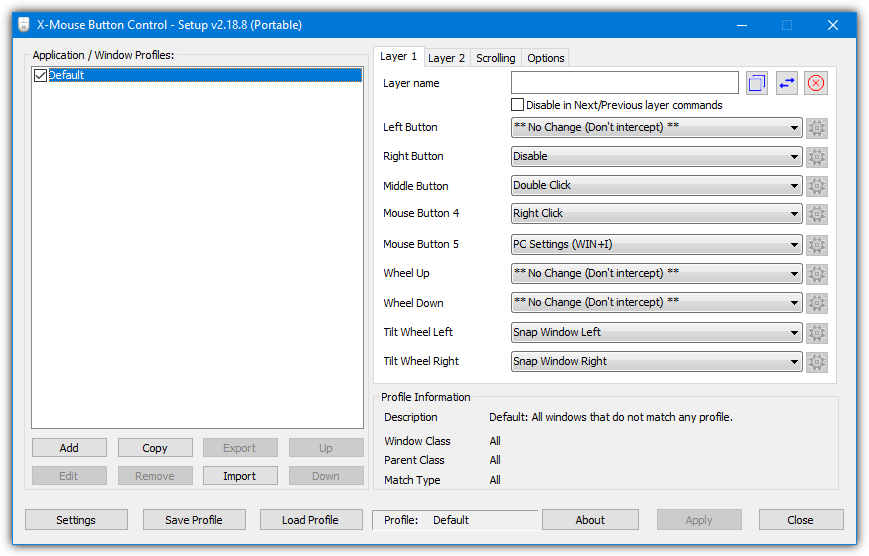The height and width of the screenshot is (556, 869).
Task: Open gear settings for Tilt Wheel Left
Action: point(816,333)
